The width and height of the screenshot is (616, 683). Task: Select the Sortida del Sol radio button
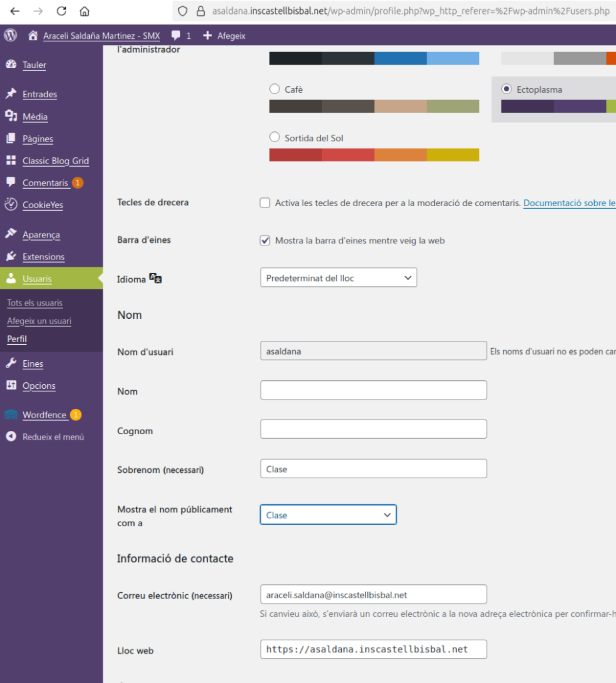(x=275, y=137)
